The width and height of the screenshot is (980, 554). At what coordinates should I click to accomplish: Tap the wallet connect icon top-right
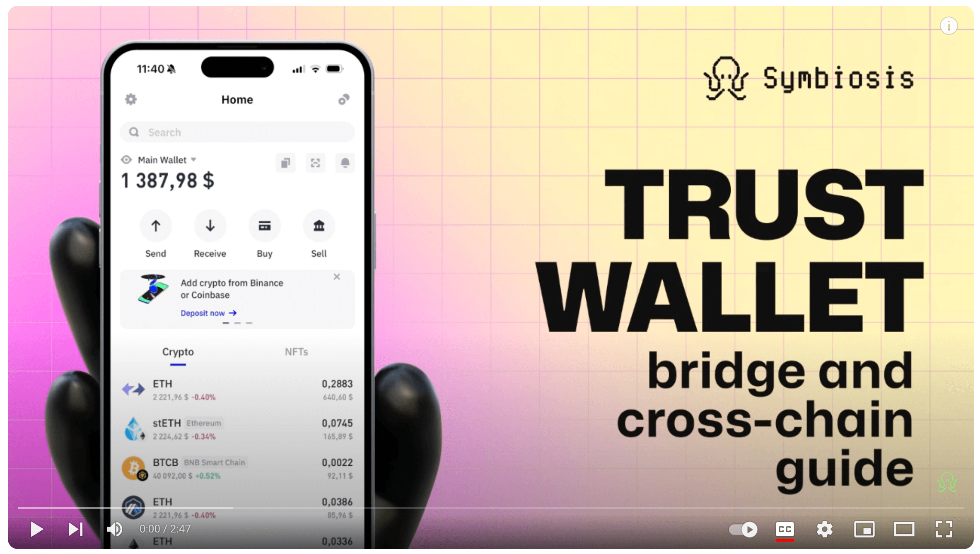[x=343, y=99]
